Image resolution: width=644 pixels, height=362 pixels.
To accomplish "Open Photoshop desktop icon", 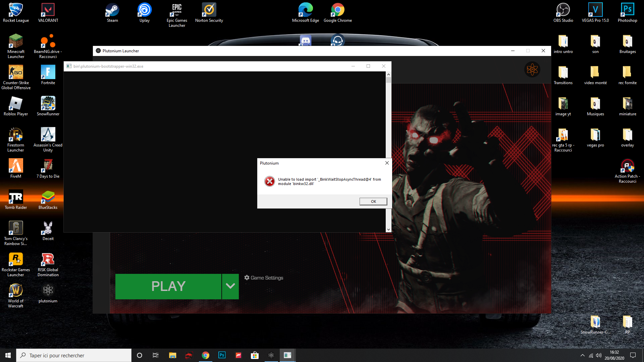I will pos(628,13).
